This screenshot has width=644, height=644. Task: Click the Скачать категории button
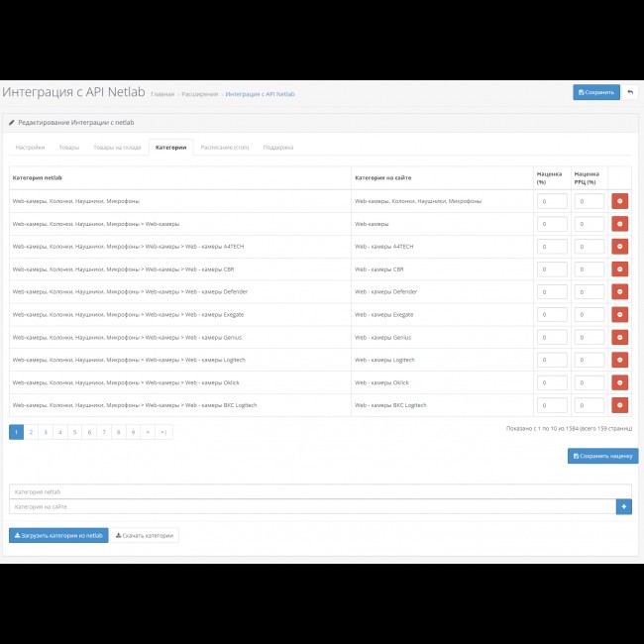point(145,535)
